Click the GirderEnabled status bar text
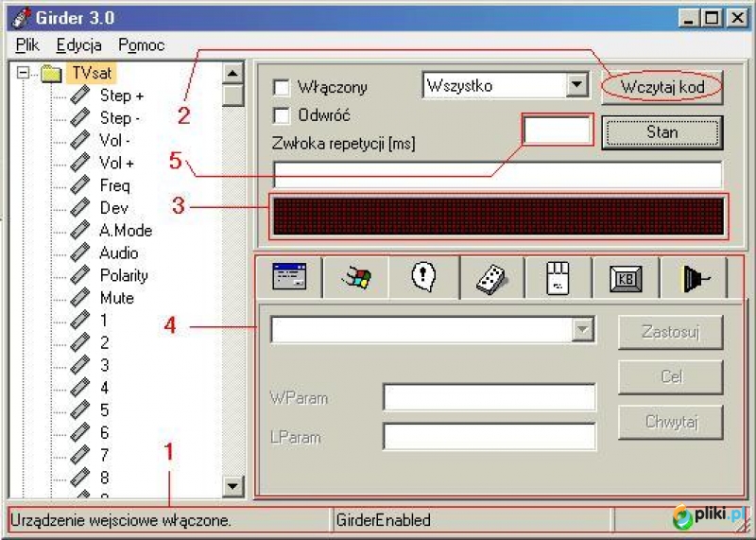 384,520
